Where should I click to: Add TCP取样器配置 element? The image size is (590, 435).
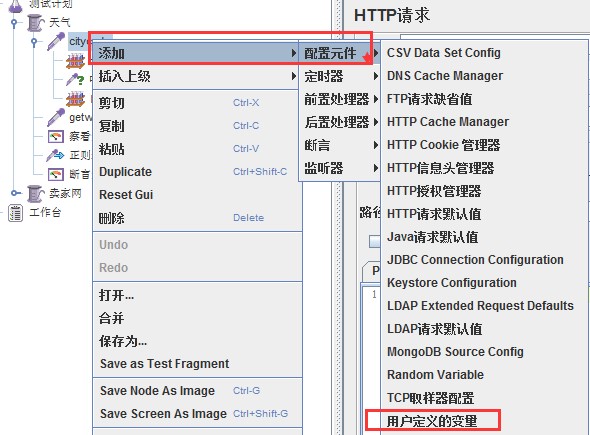tap(484, 398)
